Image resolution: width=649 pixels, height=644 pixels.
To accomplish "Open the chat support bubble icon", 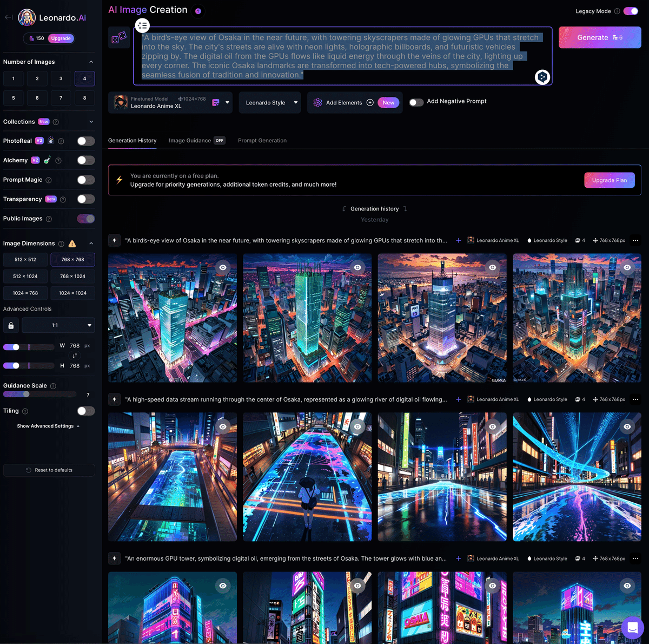I will 632,628.
